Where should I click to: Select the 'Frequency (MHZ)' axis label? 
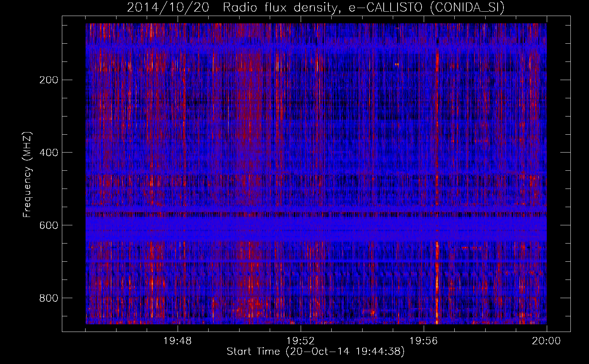pos(28,174)
